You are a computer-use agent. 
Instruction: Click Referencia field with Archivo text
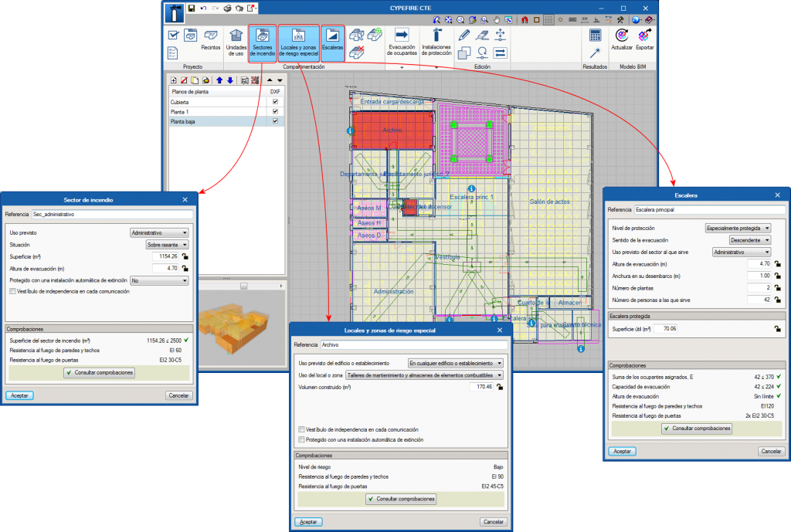(414, 345)
